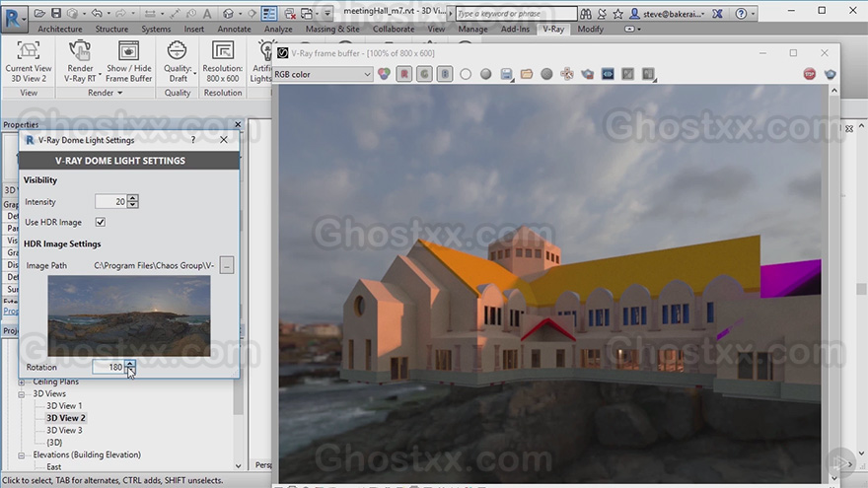The width and height of the screenshot is (868, 488).
Task: Click Render V-Ray RT teapot icon
Action: pos(80,51)
